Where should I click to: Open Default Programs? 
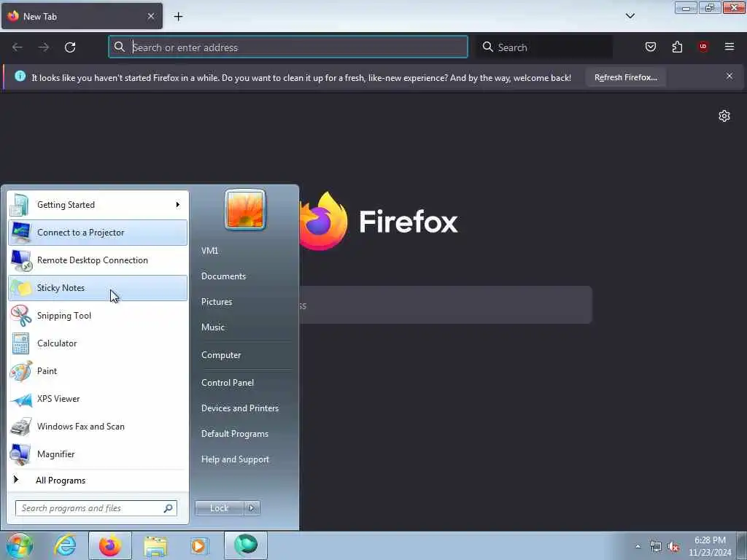(x=234, y=434)
